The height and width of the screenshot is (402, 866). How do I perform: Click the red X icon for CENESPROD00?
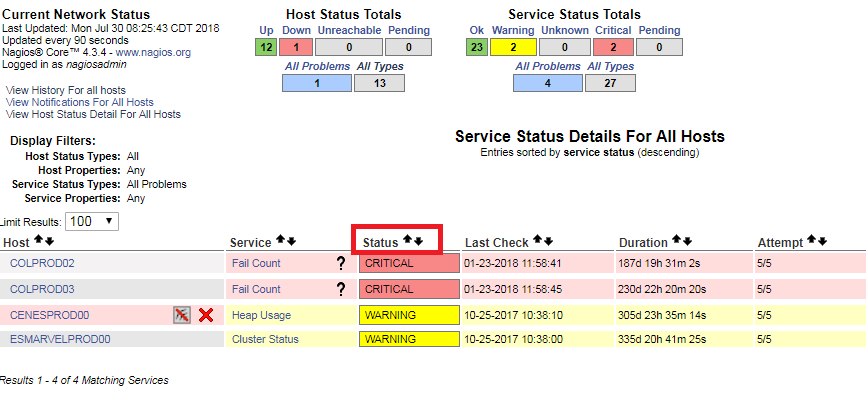(x=206, y=315)
